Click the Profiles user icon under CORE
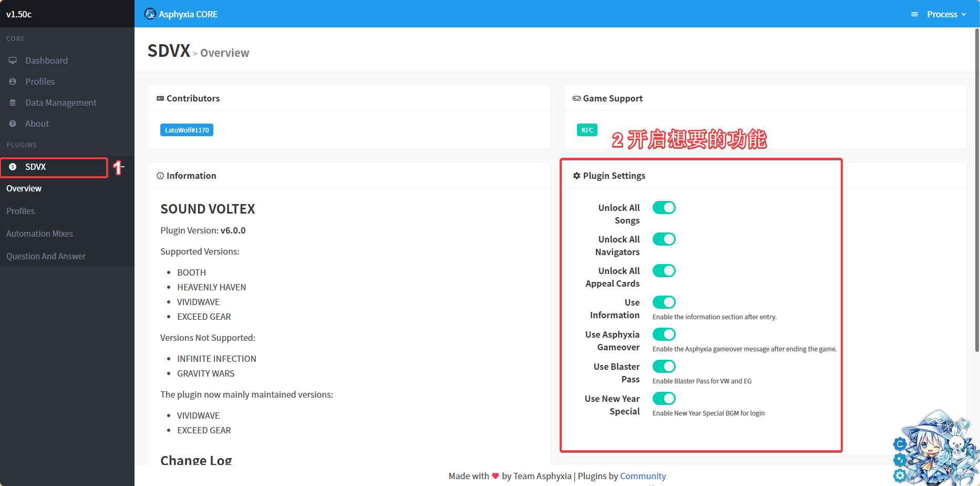 pyautogui.click(x=13, y=82)
